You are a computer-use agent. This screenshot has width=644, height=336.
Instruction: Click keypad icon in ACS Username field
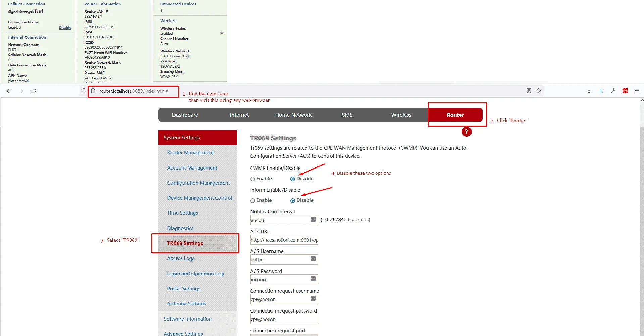point(313,259)
